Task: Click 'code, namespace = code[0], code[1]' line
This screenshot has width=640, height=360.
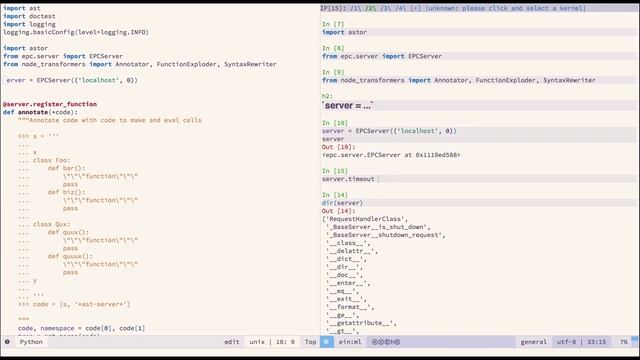Action: coord(81,329)
